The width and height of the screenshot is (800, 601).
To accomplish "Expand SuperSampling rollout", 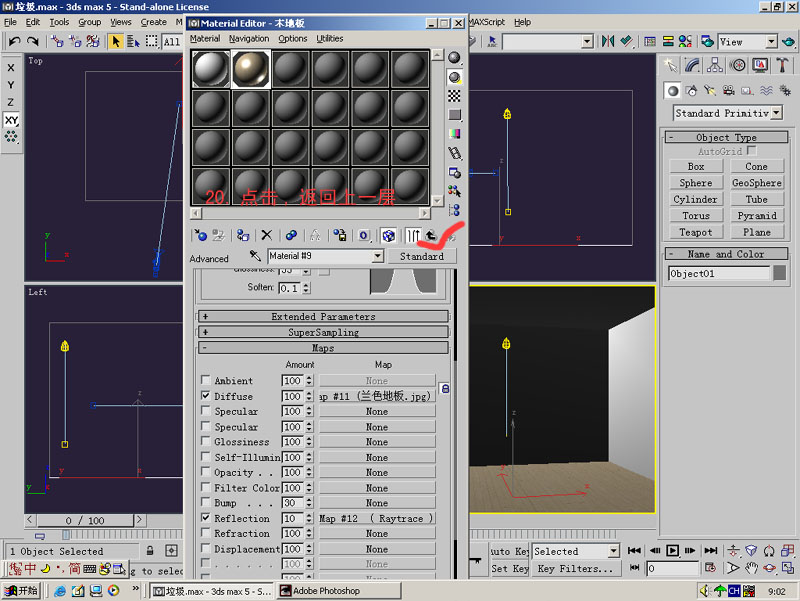I will pyautogui.click(x=323, y=332).
